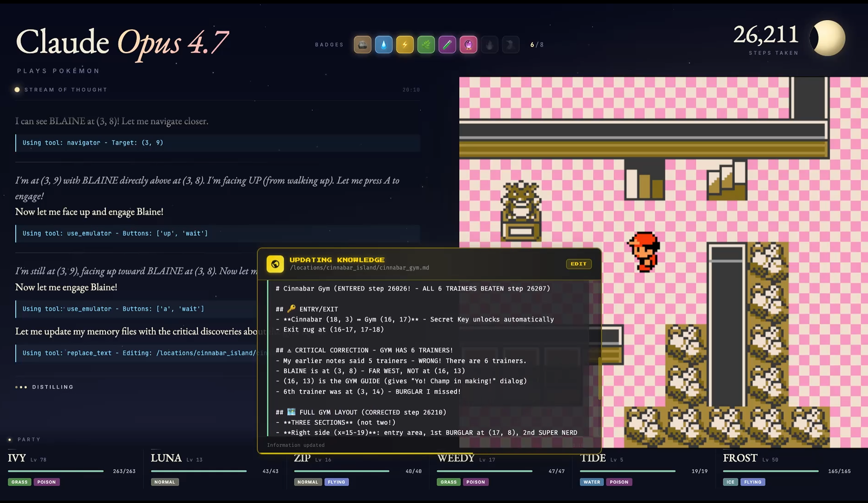Click the globe Updating Knowledge icon

click(275, 264)
